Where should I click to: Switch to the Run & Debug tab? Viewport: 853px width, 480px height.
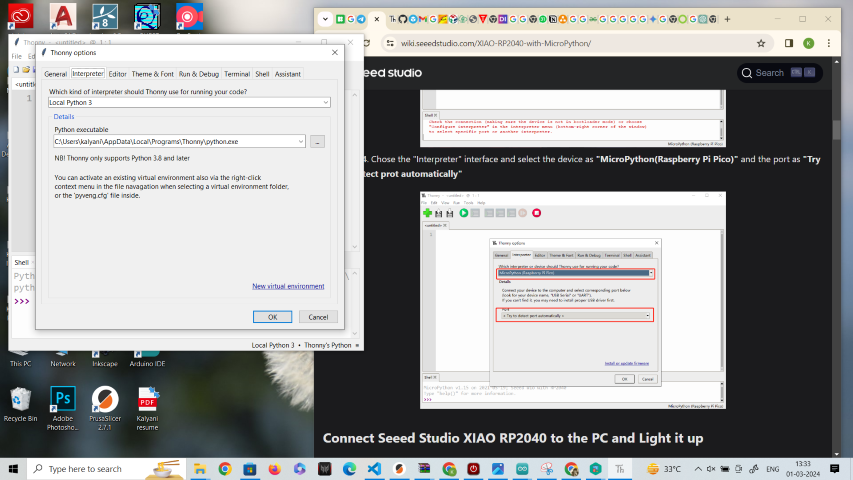199,74
